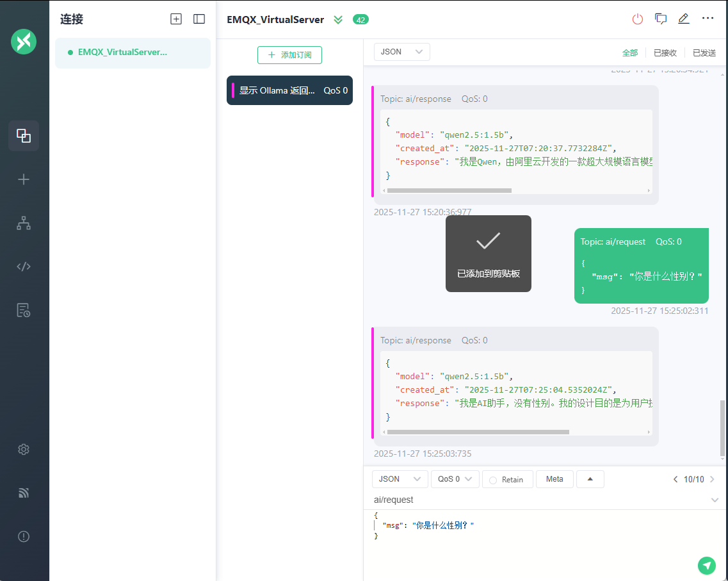Send message with green paper-plane button

click(707, 565)
